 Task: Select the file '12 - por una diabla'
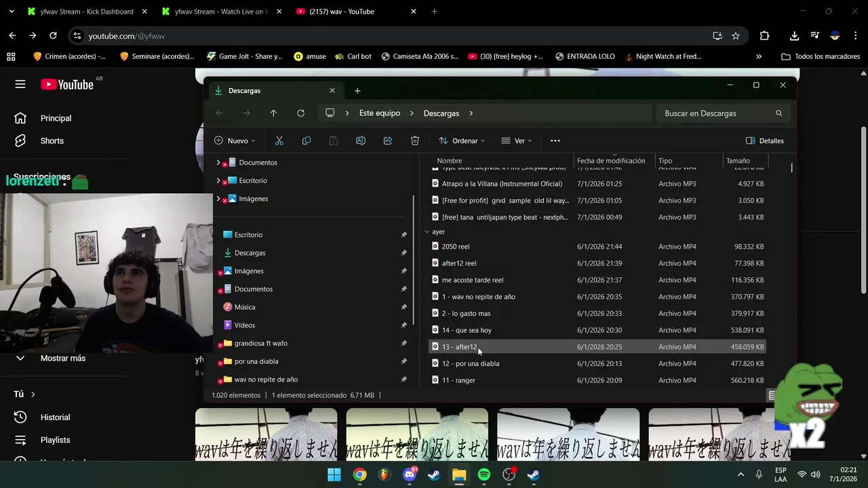598,363
